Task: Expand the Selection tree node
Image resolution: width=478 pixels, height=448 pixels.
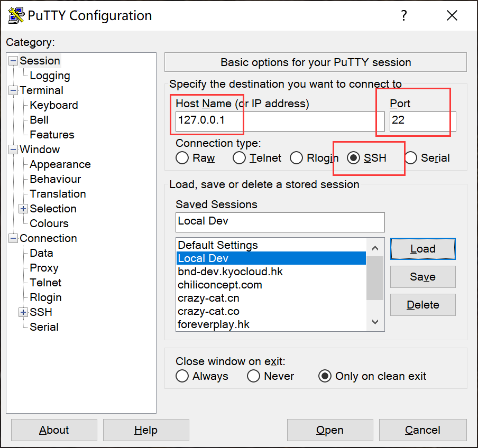Action: (x=23, y=209)
